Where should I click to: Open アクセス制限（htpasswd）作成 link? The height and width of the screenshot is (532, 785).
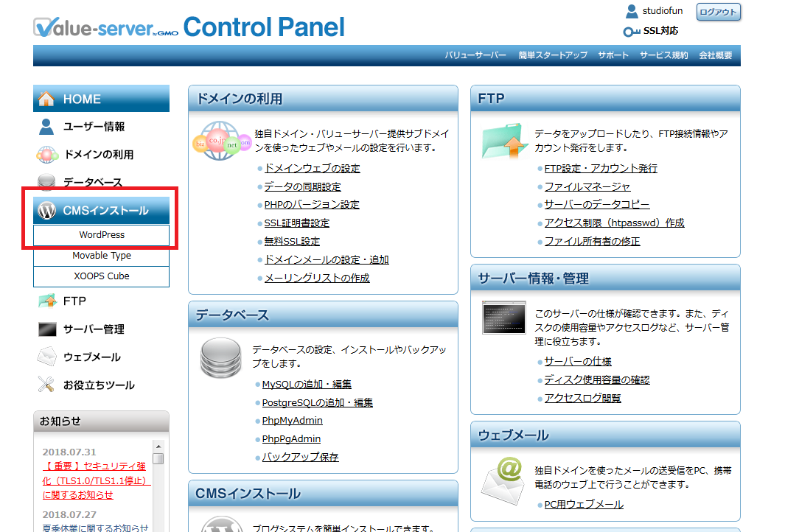click(x=614, y=223)
